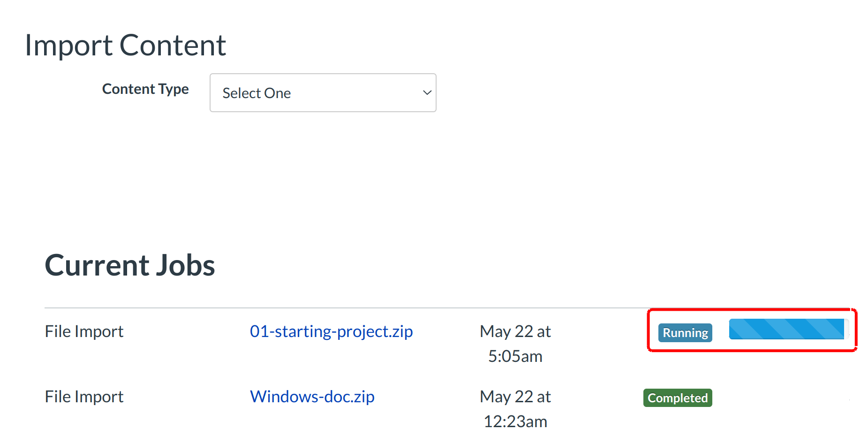Screen dimensions: 868x437
Task: Click the striped blue import progress bar
Action: pyautogui.click(x=786, y=329)
